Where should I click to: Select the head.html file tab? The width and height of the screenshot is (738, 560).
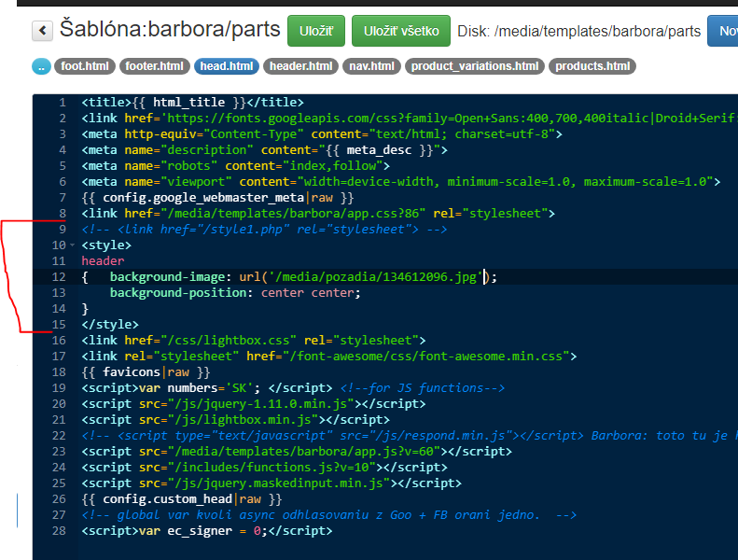[227, 66]
